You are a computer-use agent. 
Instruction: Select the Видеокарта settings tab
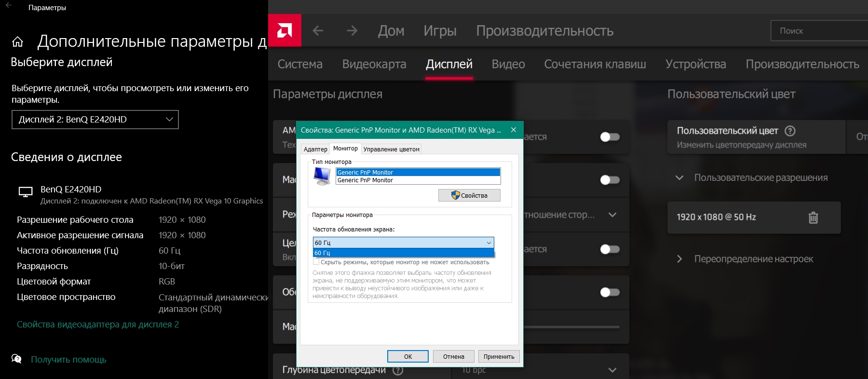(374, 64)
